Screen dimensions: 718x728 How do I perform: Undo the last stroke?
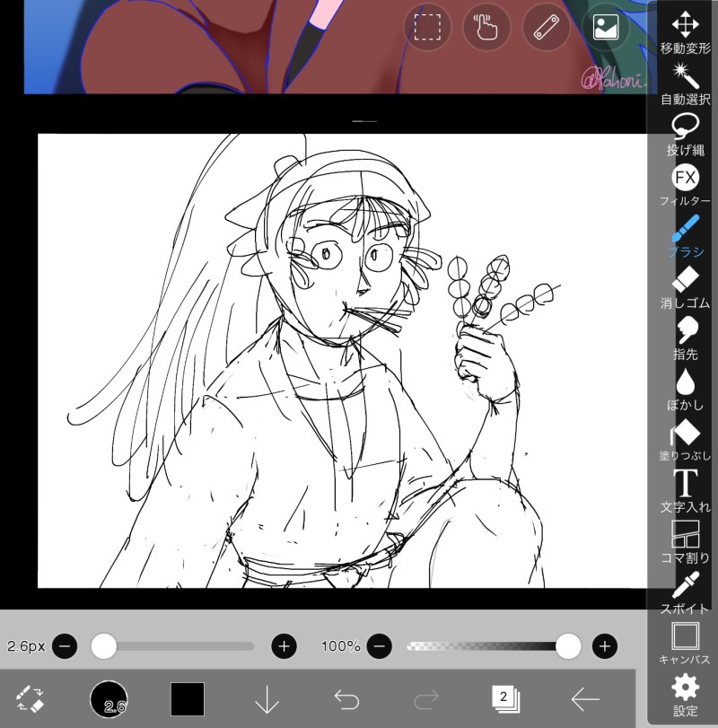346,698
